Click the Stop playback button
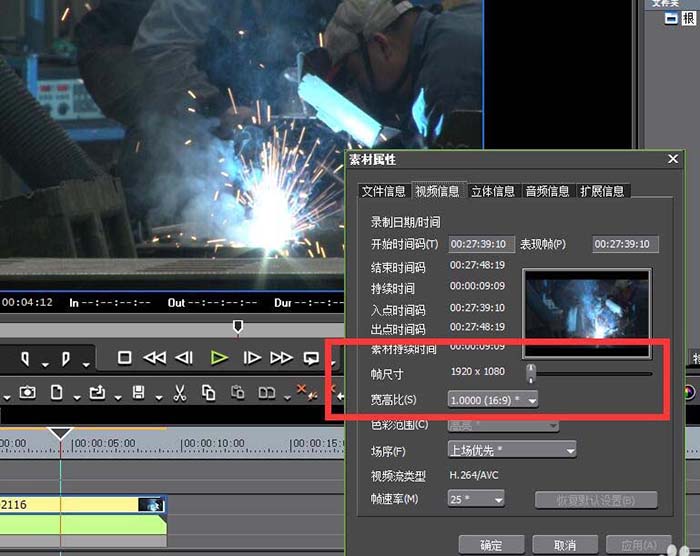Screen dimensions: 700x556 125,357
